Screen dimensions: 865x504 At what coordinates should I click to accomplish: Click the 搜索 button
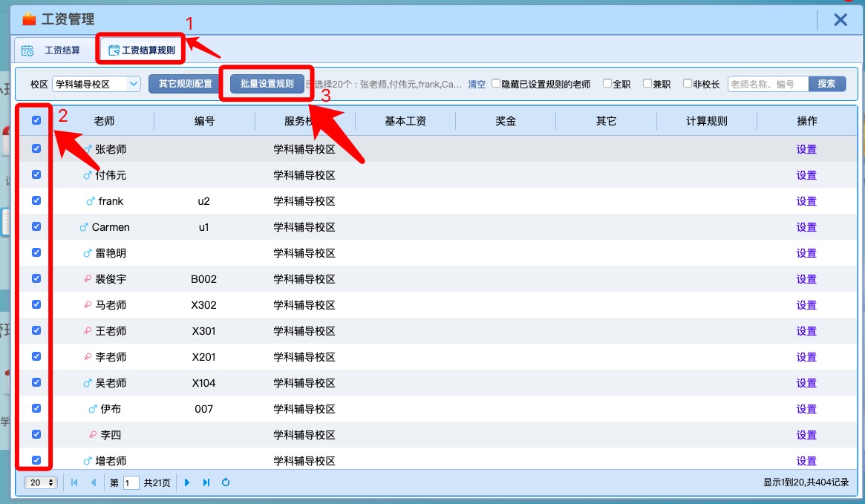[826, 84]
